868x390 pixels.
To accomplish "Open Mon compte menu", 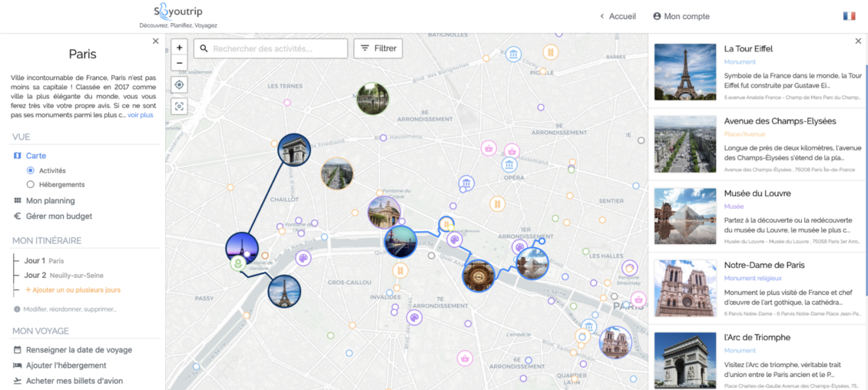I will 681,16.
